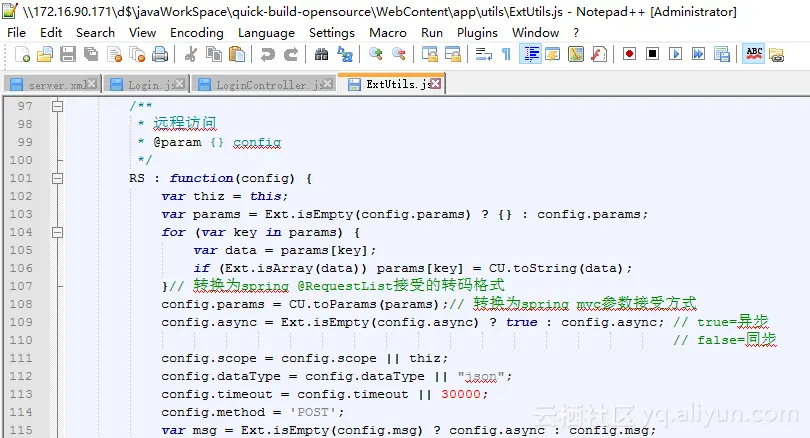Toggle the indent guide icon
810x438 pixels.
[531, 54]
